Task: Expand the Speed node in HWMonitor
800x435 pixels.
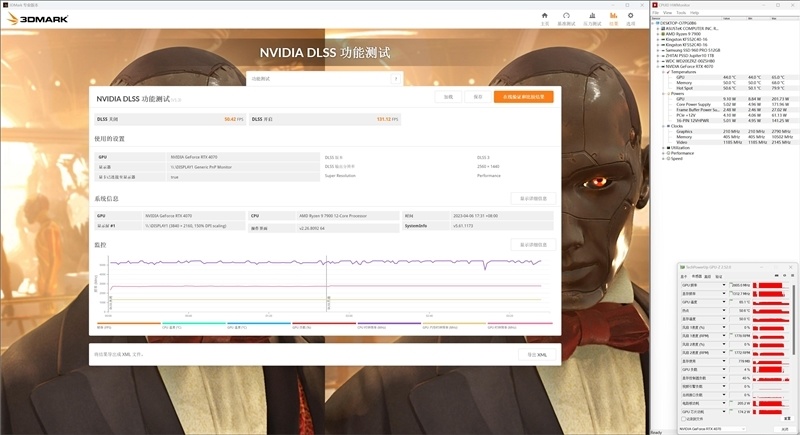Action: point(663,159)
